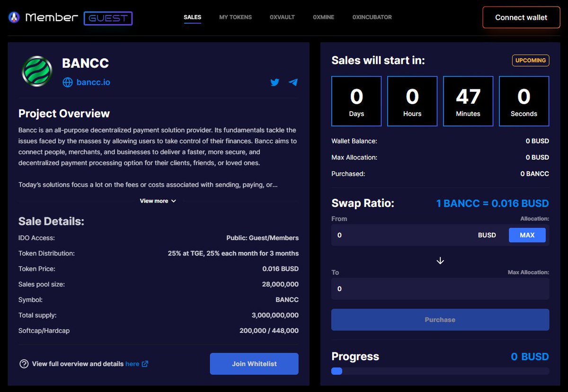This screenshot has width=568, height=392.
Task: Click the MAX allocation button
Action: click(x=527, y=235)
